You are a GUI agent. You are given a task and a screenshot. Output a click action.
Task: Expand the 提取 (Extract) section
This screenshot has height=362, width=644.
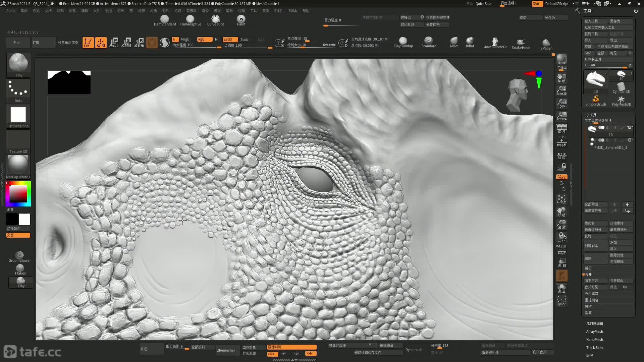coord(588,313)
